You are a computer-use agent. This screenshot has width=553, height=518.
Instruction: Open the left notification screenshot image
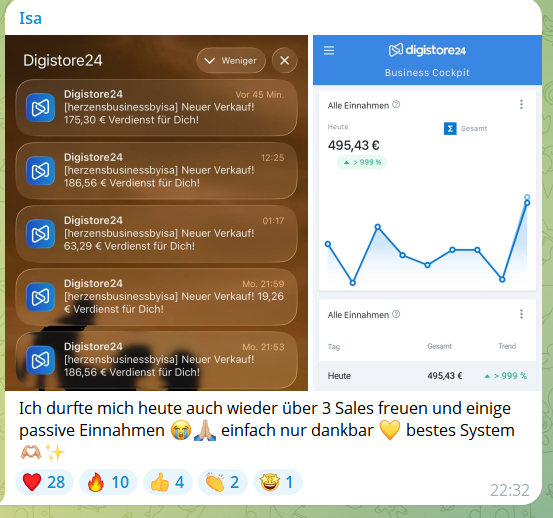coord(157,213)
